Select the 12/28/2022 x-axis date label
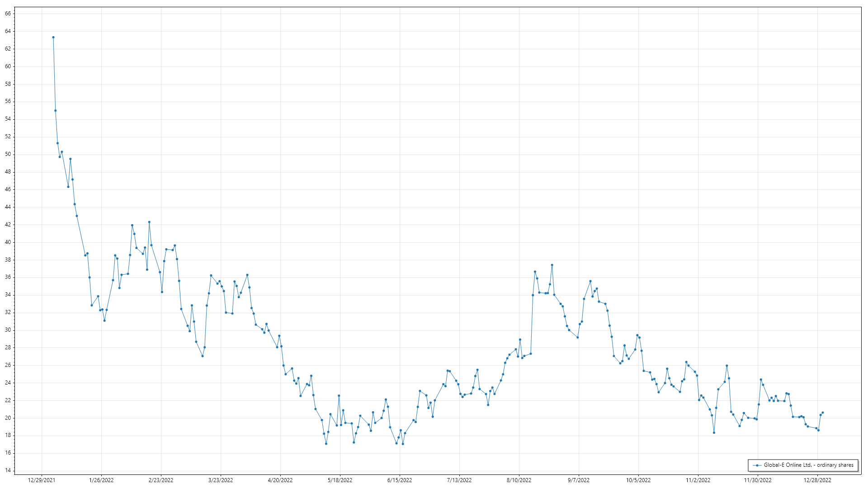The height and width of the screenshot is (488, 868). [x=817, y=480]
